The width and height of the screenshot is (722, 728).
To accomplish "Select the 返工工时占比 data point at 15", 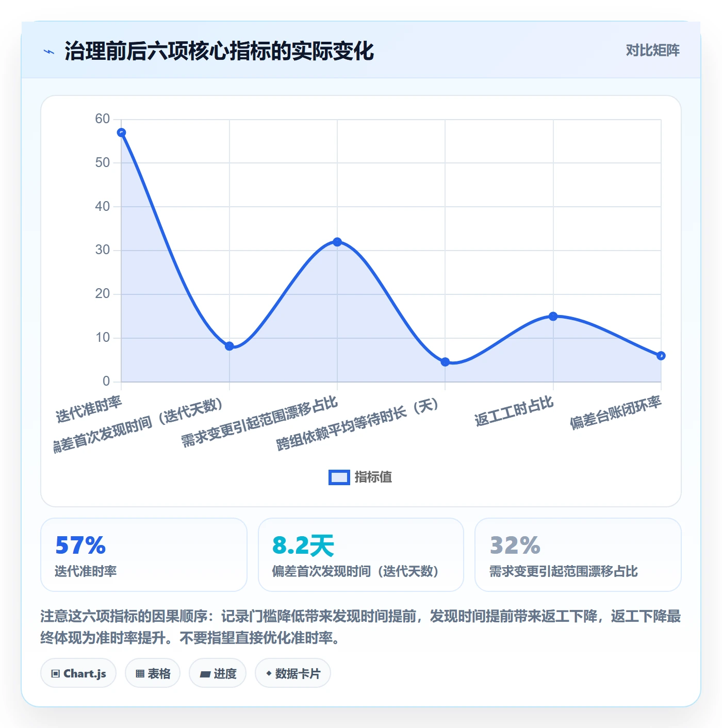I will click(553, 316).
